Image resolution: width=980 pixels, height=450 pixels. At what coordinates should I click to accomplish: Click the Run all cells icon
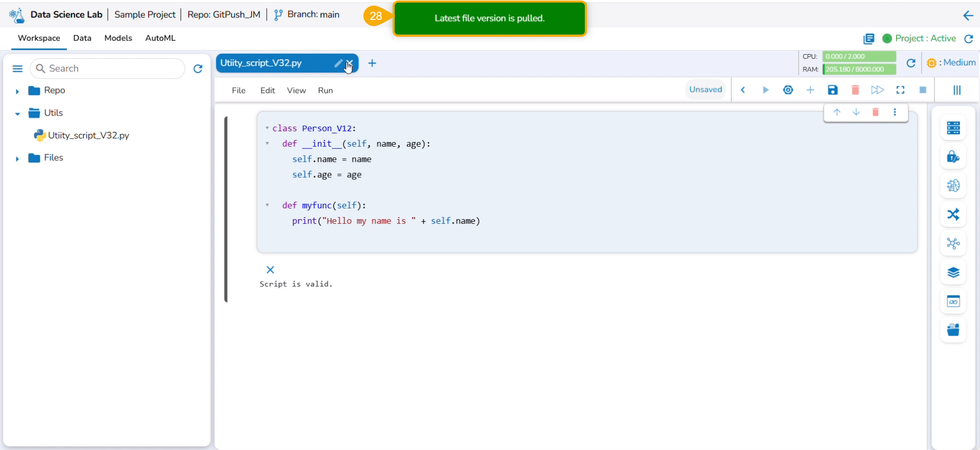877,90
